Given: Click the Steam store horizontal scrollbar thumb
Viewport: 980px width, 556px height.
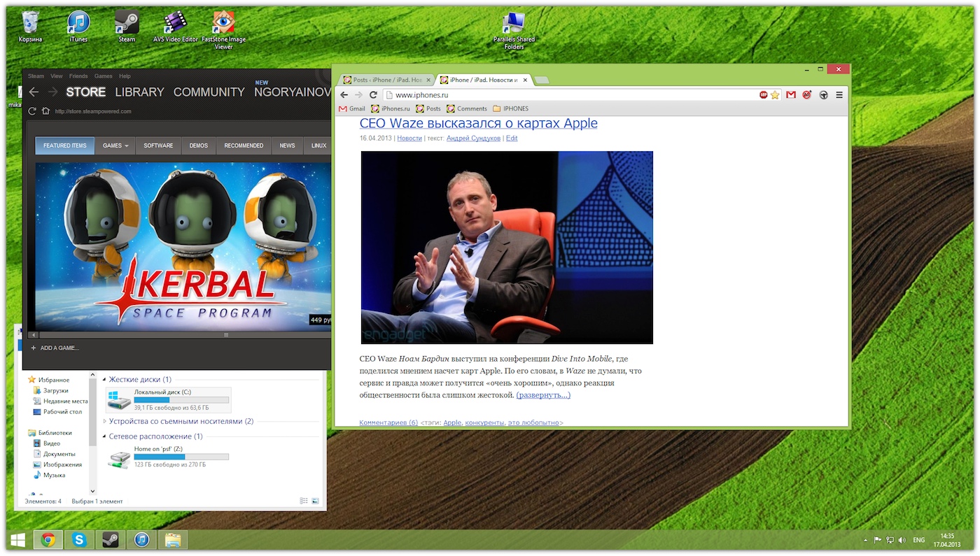Looking at the screenshot, I should pyautogui.click(x=226, y=335).
